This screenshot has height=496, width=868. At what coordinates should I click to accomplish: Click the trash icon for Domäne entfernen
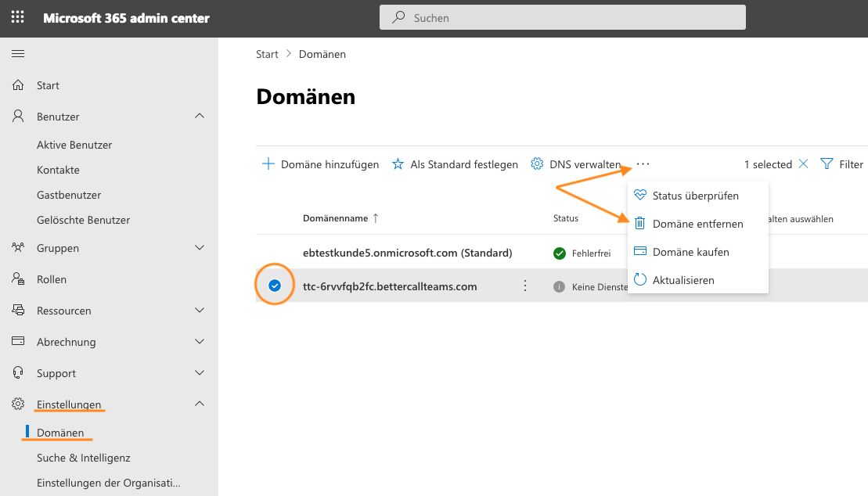[x=640, y=223]
